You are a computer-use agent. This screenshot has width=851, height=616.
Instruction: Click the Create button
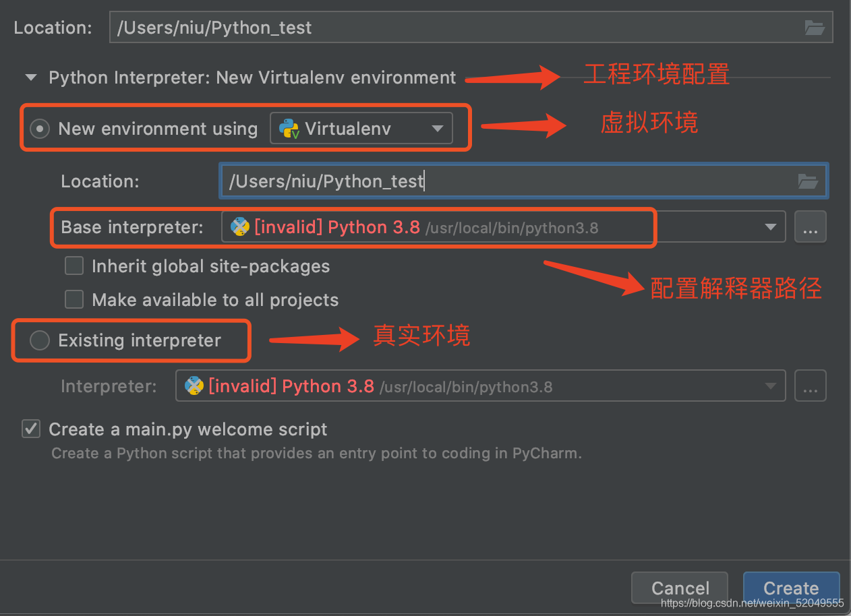point(791,588)
